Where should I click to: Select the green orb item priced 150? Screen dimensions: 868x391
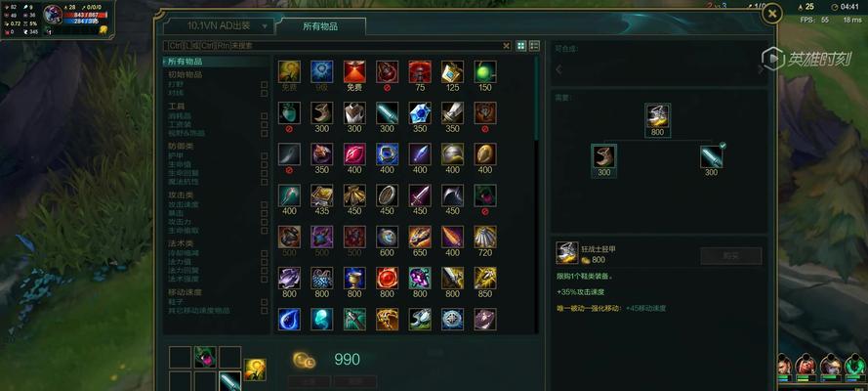pyautogui.click(x=485, y=72)
